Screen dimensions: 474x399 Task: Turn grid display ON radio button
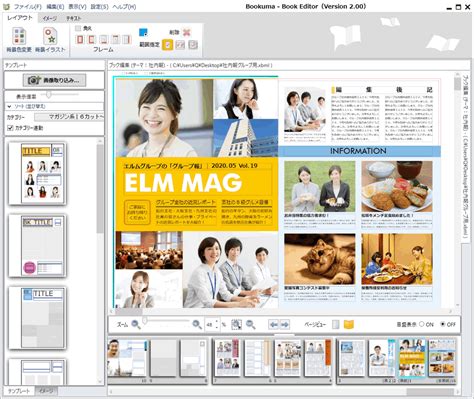(422, 324)
